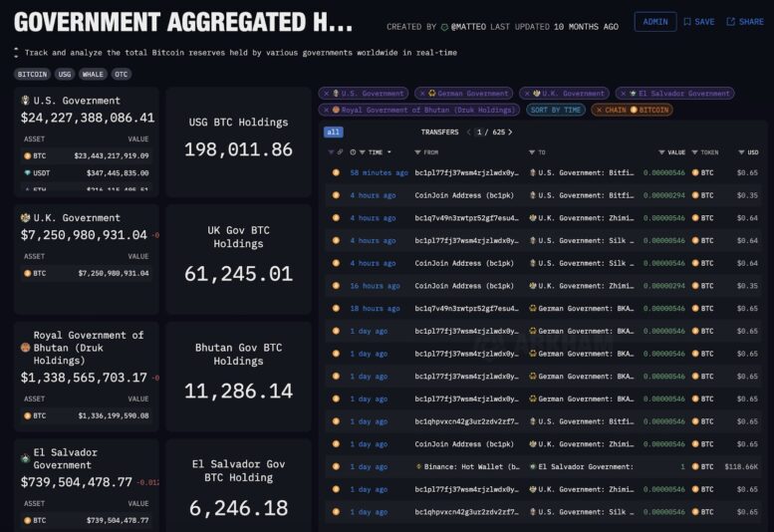Click the ADMIN button
Viewport: 774px width, 532px height.
click(655, 22)
